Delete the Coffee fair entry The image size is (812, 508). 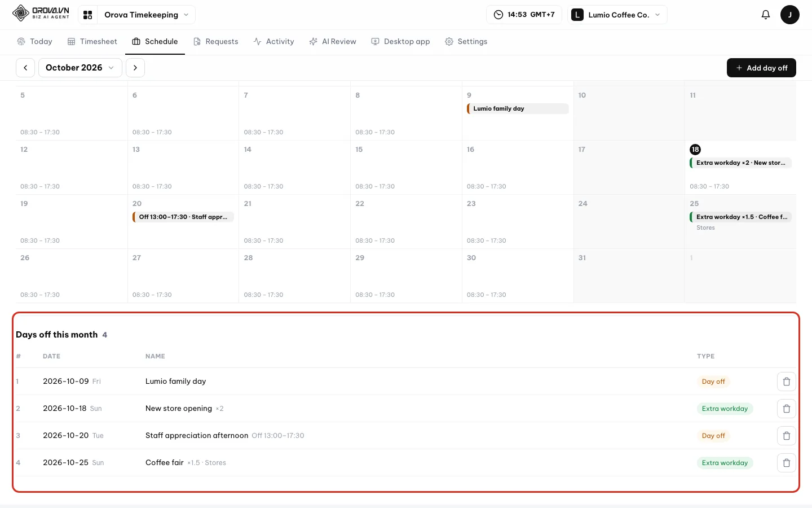(787, 463)
